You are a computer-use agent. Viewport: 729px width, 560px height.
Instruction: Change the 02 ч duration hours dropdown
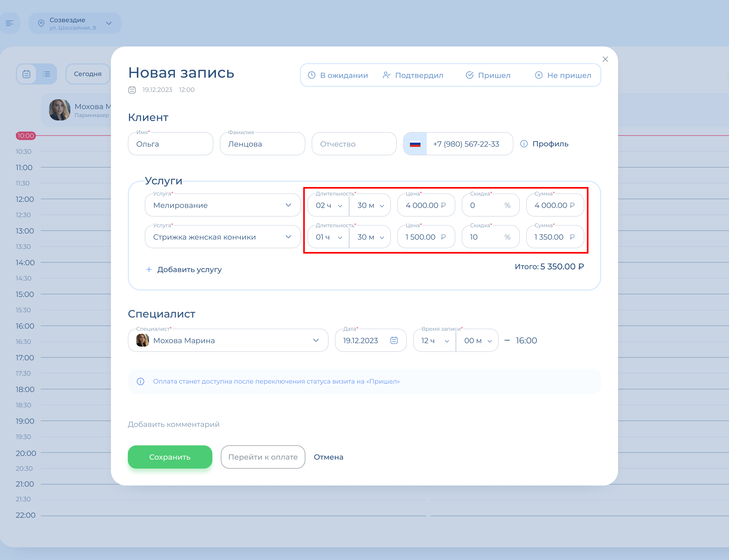(x=328, y=205)
